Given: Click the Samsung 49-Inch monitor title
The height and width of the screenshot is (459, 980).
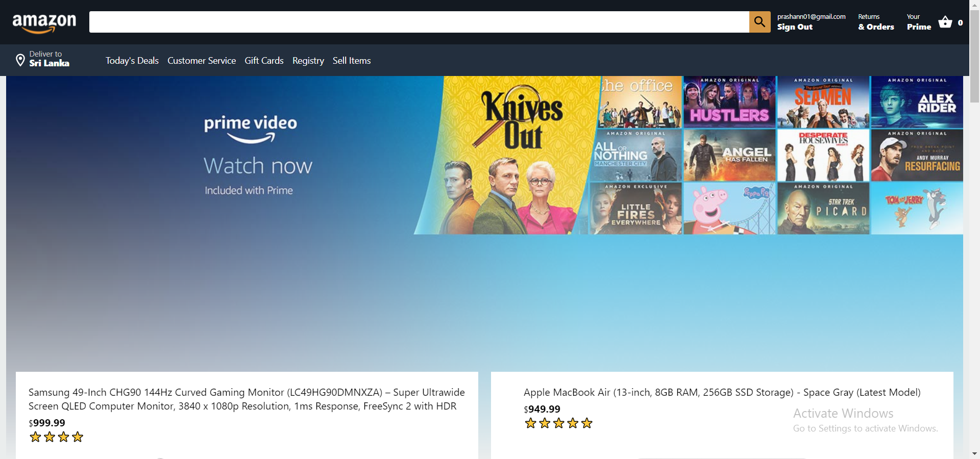Looking at the screenshot, I should pos(247,399).
